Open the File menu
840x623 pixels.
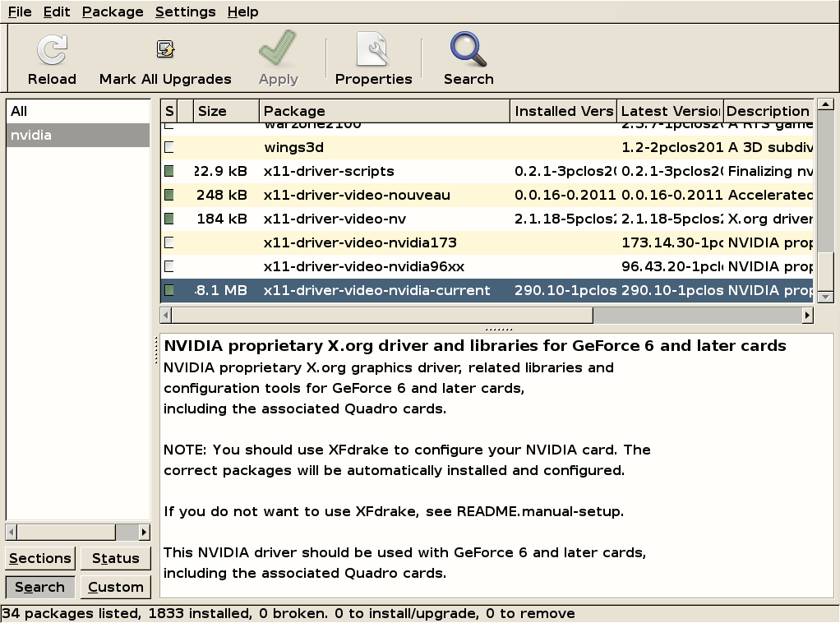click(20, 12)
